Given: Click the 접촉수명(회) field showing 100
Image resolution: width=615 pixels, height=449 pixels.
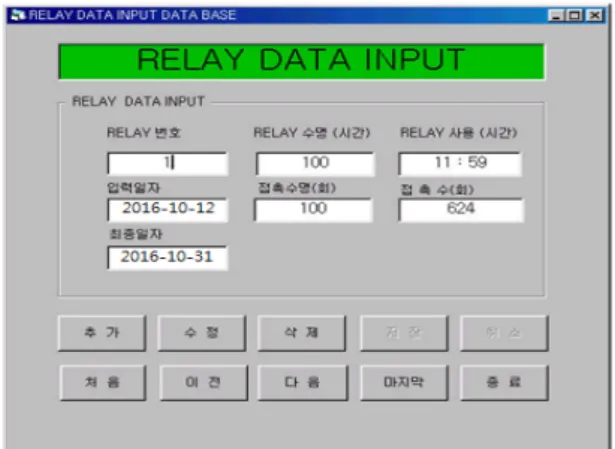Looking at the screenshot, I should [x=313, y=209].
